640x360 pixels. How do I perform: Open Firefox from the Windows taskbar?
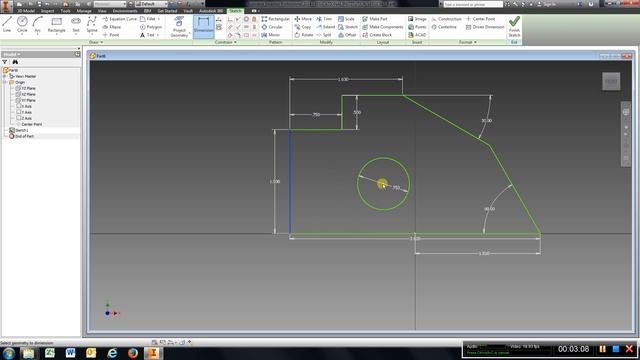(x=133, y=353)
